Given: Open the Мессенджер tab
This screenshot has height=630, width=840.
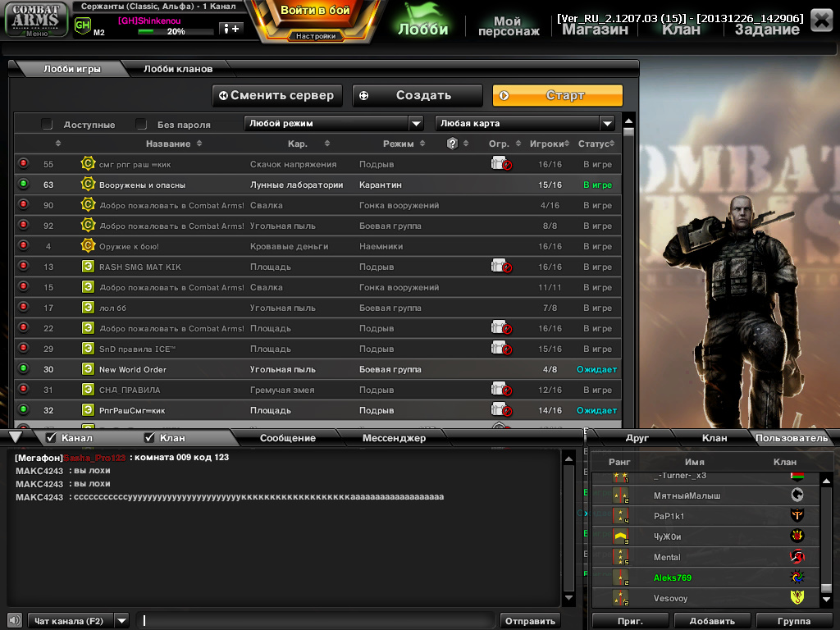Looking at the screenshot, I should pos(395,438).
